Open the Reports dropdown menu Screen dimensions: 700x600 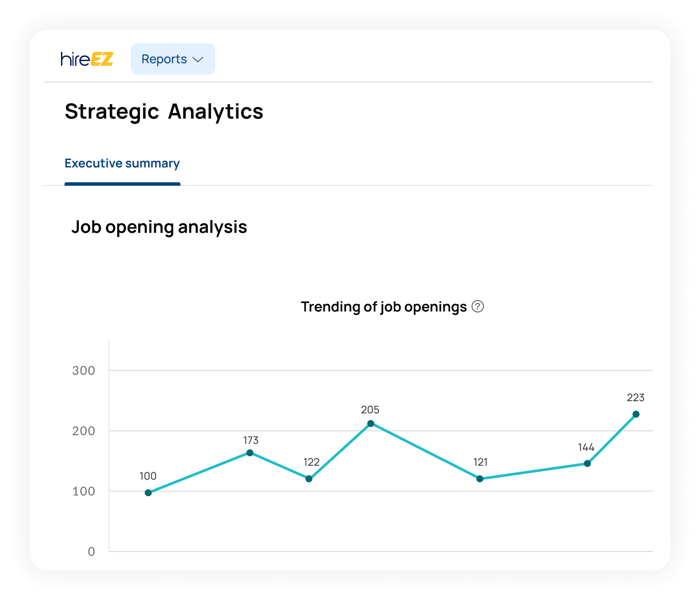point(173,59)
